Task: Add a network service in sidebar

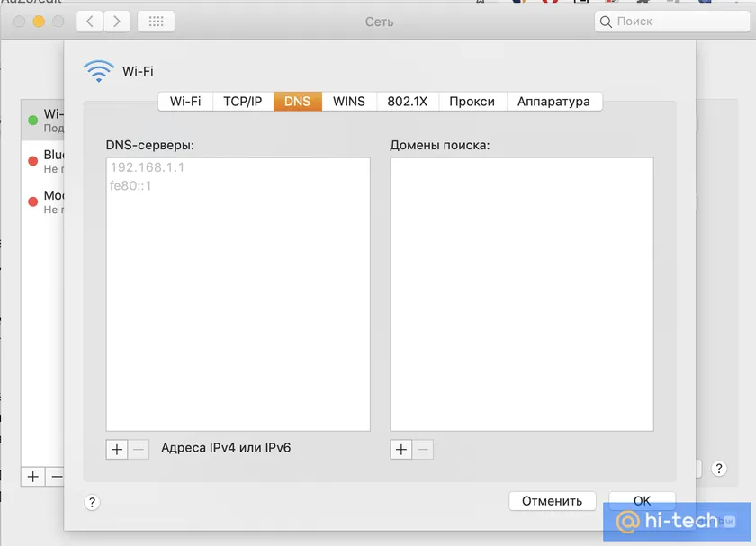Action: 32,477
